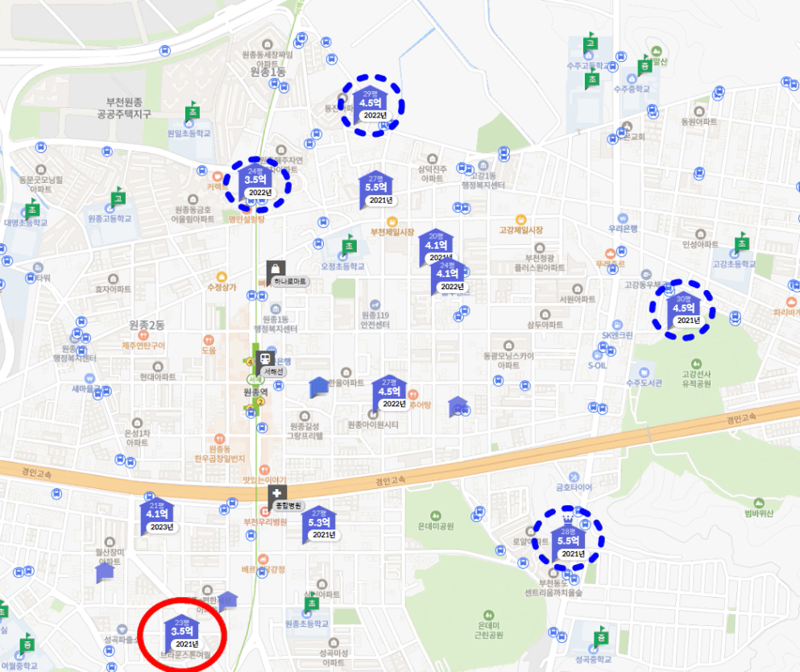
Task: Open the 하나로마트 shopping bag marker
Action: 276,270
